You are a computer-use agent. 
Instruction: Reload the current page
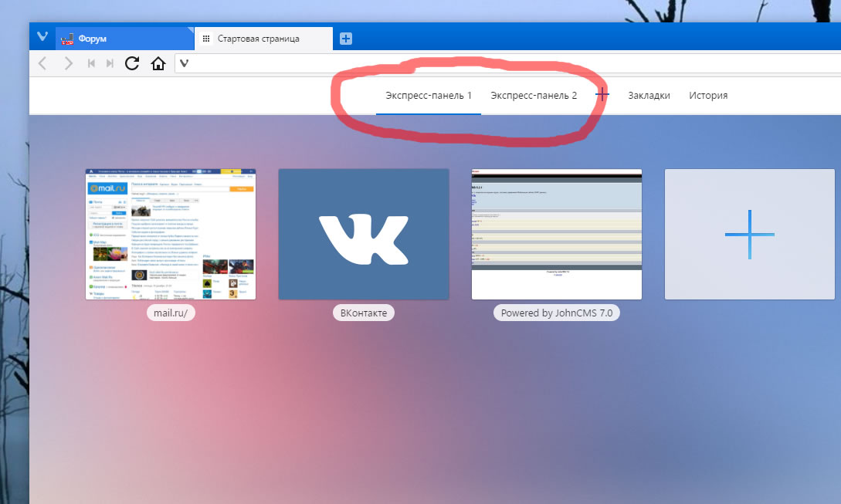132,63
